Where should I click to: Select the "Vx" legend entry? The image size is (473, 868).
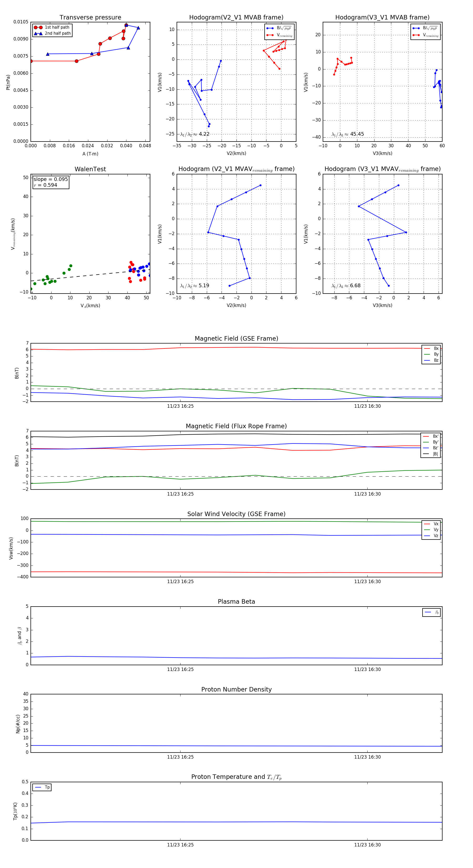[431, 524]
